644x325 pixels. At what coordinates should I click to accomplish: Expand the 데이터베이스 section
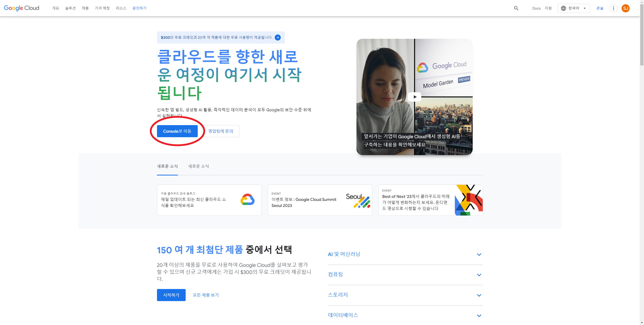pos(479,316)
